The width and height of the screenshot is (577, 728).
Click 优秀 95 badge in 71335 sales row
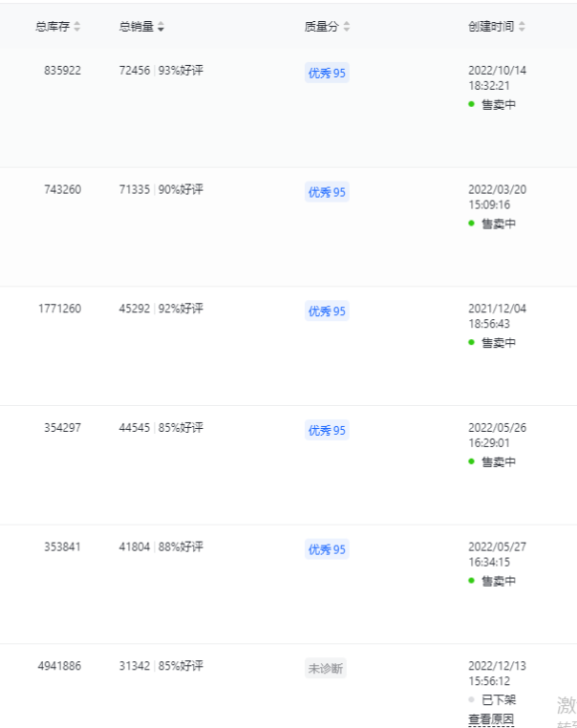(x=327, y=192)
